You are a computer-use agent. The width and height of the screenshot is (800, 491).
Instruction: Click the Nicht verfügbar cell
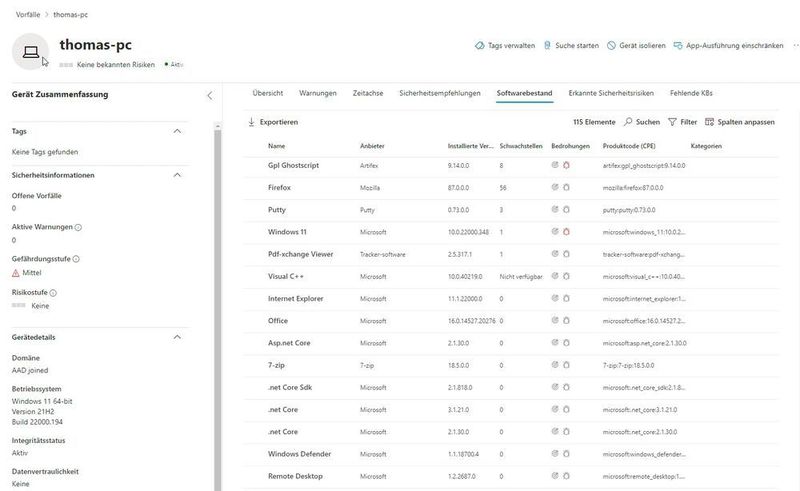(x=521, y=277)
